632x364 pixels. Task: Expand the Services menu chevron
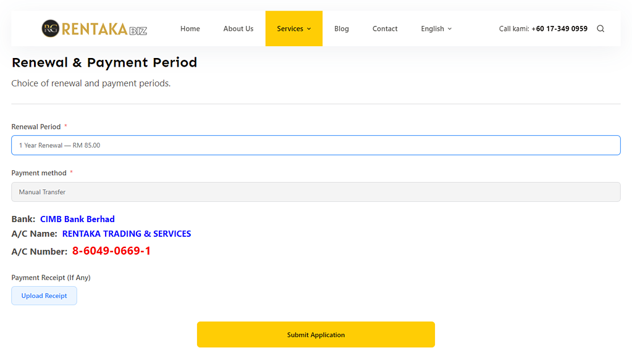pos(310,28)
